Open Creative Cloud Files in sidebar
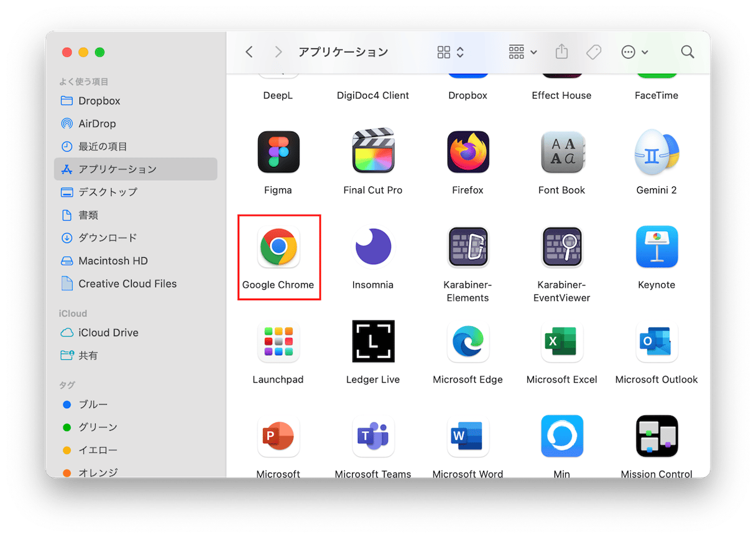Screen dimensions: 756x538 pyautogui.click(x=136, y=284)
